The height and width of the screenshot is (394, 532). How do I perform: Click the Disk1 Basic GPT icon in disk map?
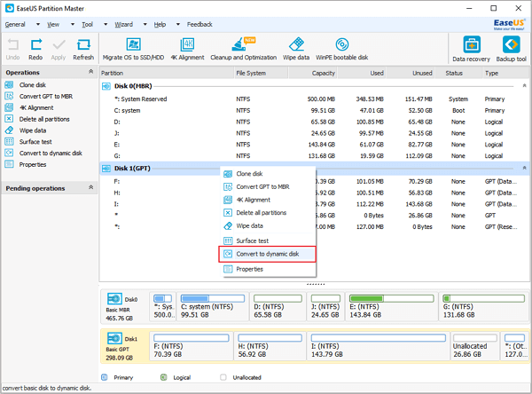pyautogui.click(x=114, y=338)
